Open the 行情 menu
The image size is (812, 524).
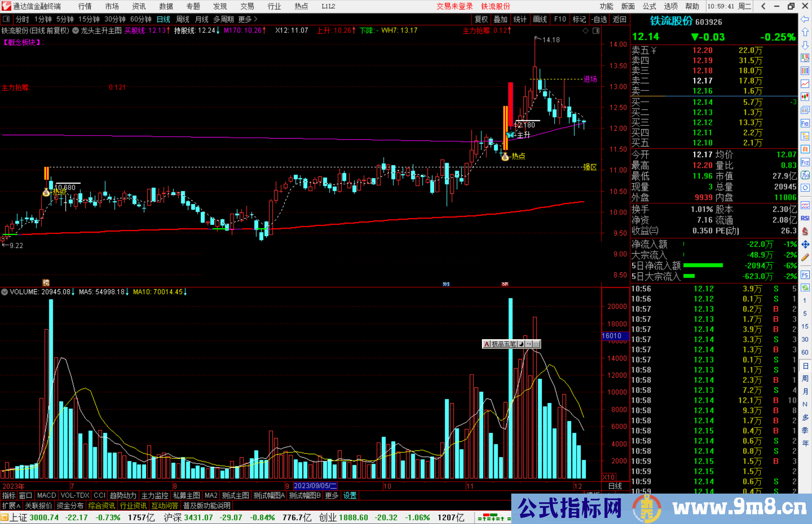click(x=85, y=6)
